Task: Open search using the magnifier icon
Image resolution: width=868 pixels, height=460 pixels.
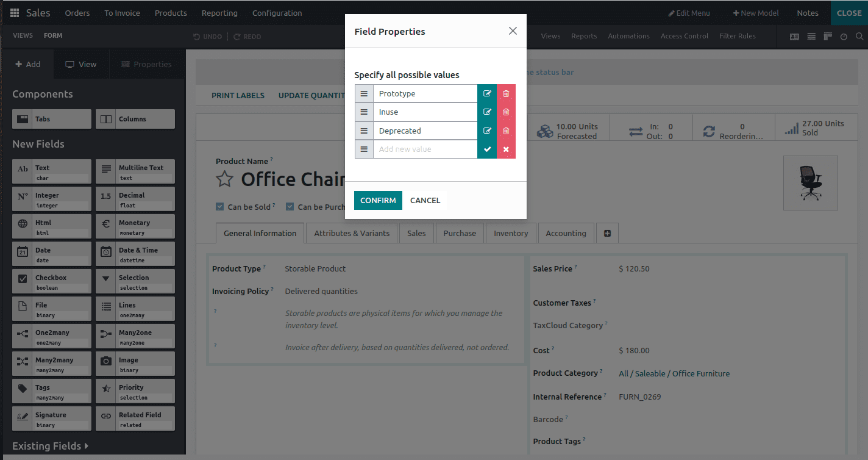Action: (859, 36)
